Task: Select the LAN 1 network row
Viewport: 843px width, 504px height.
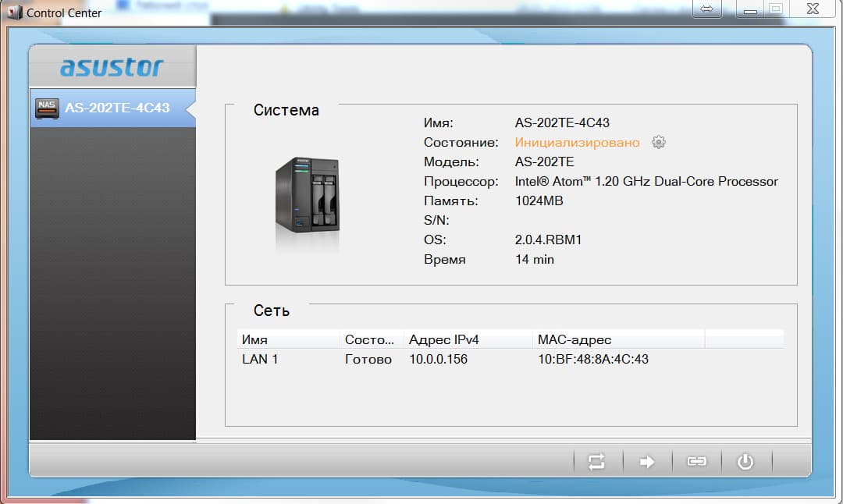Action: (x=510, y=360)
